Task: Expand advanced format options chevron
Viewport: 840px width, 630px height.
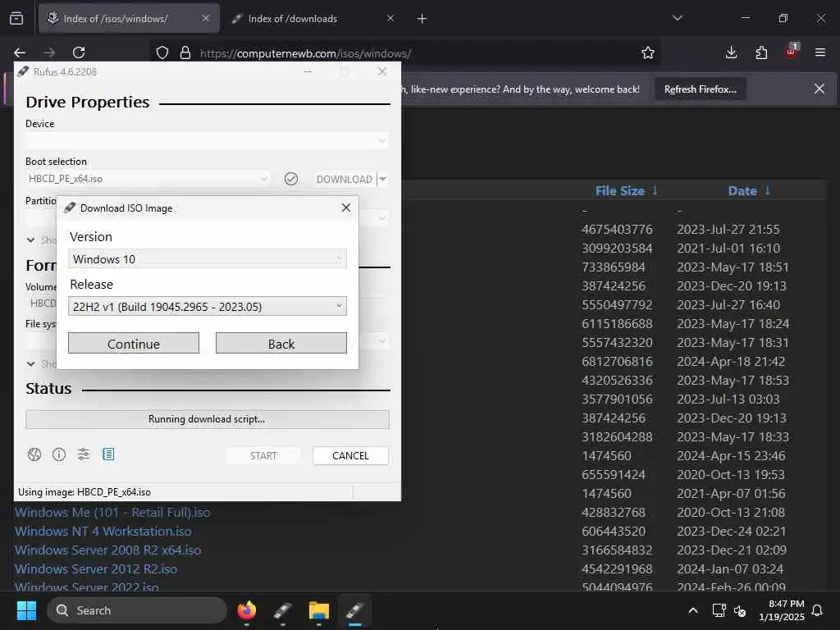Action: 30,363
